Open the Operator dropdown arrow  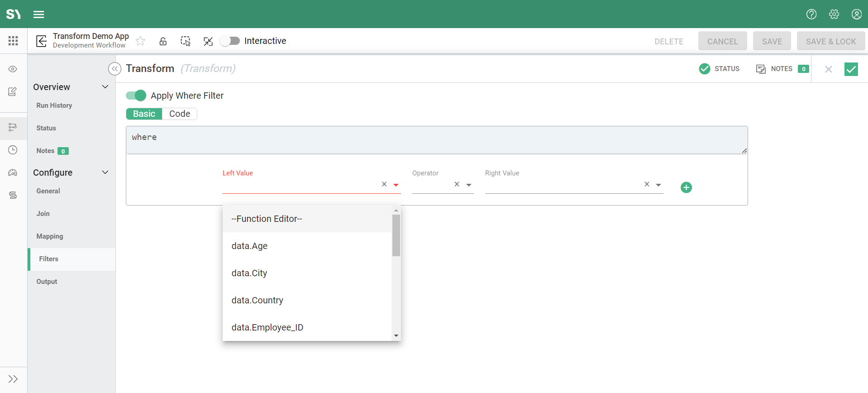tap(469, 185)
